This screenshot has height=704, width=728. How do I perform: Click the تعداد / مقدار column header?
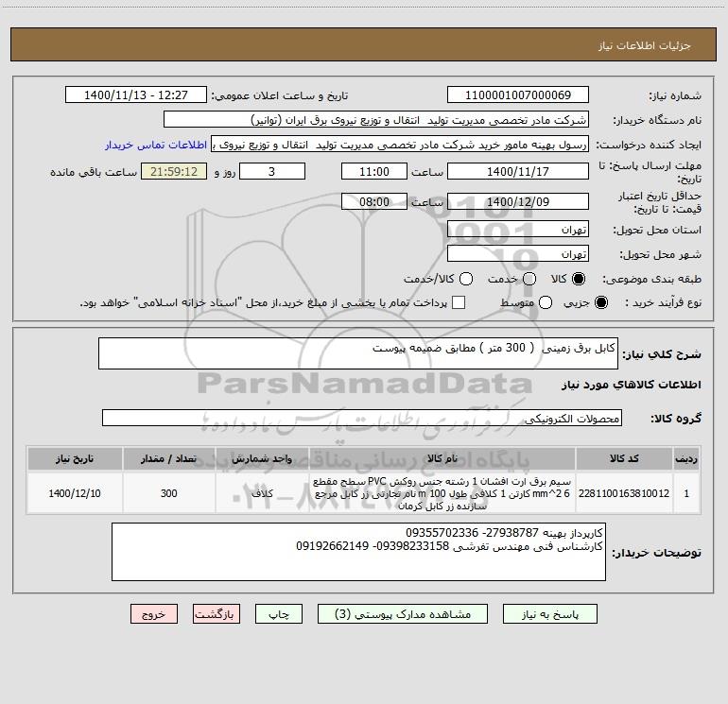tap(169, 458)
